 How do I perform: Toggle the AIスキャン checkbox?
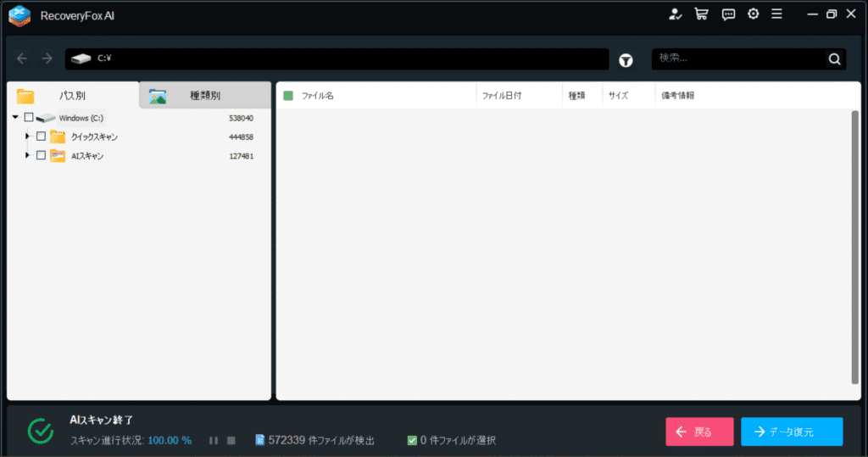tap(41, 156)
